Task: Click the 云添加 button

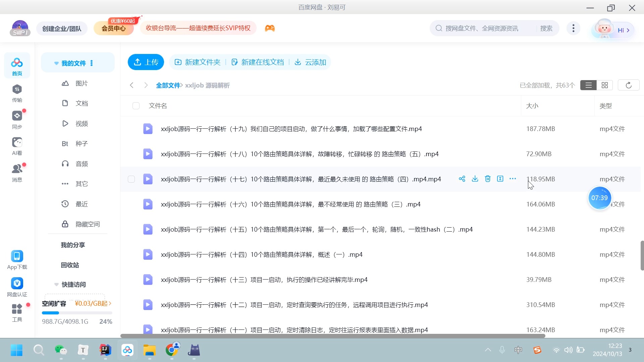Action: pyautogui.click(x=310, y=62)
